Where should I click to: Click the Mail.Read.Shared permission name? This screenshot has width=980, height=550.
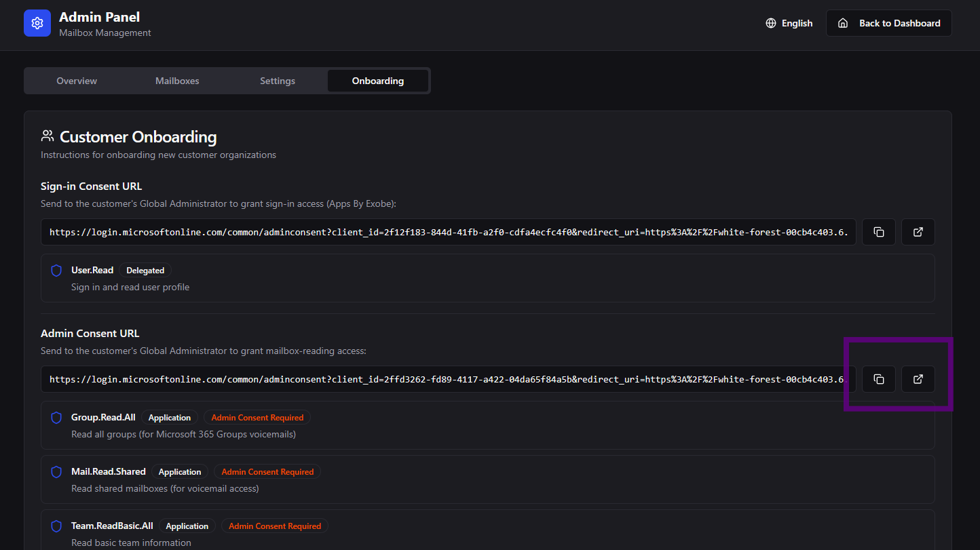click(109, 471)
